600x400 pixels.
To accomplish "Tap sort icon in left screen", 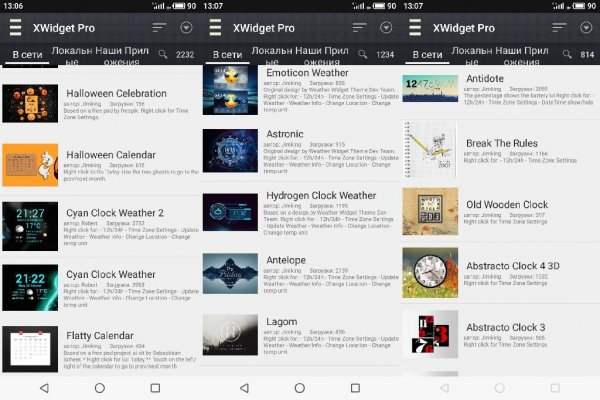I will 159,27.
